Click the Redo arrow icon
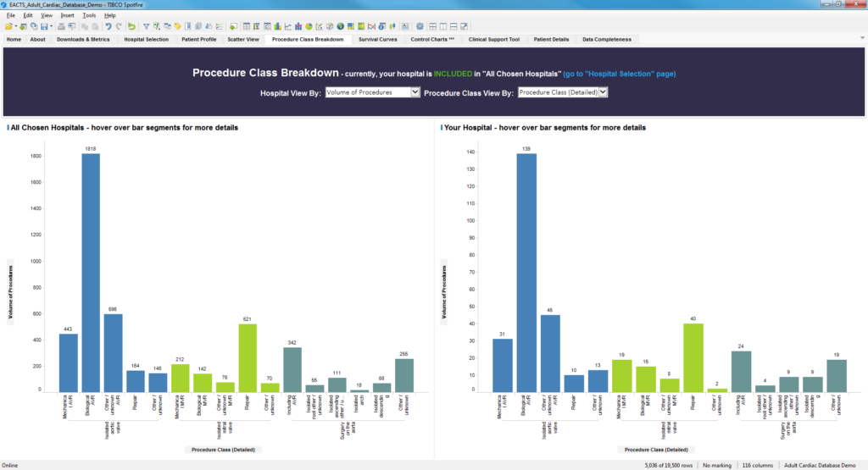Viewport: 868px width, 470px height. (118, 26)
